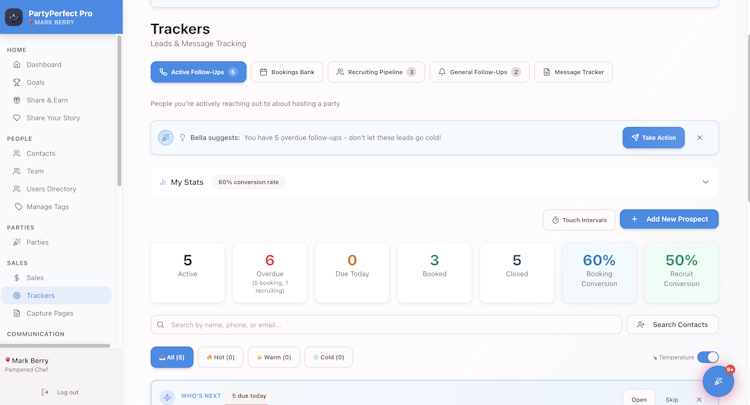
Task: Click Add New Prospect button
Action: pyautogui.click(x=669, y=219)
